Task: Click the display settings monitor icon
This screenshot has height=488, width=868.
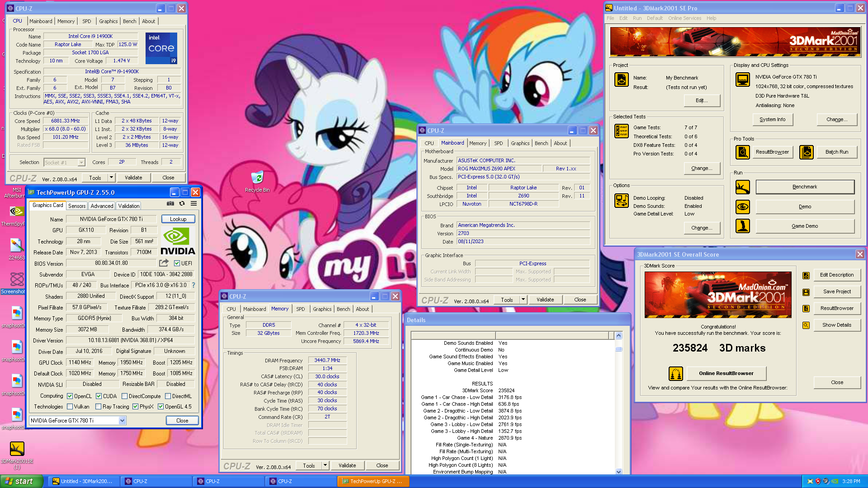Action: tap(743, 80)
